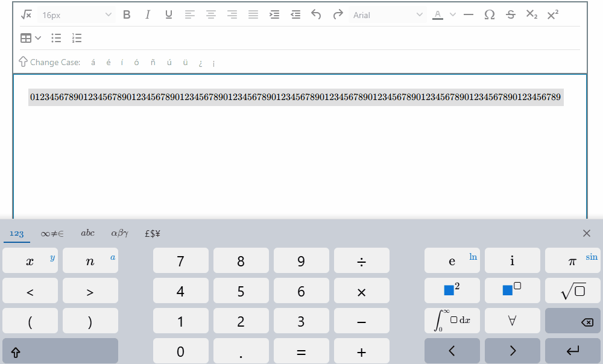
Task: Switch to the abc keyboard tab
Action: click(x=87, y=233)
